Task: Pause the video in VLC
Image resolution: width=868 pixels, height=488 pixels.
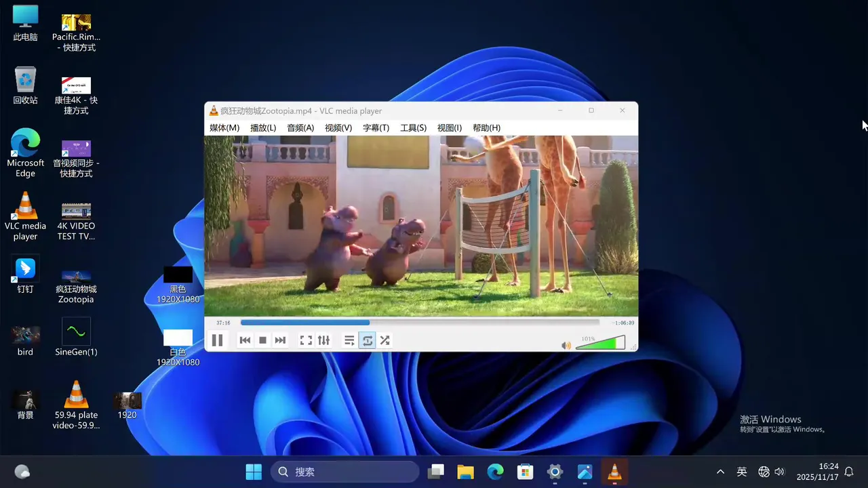Action: (217, 340)
